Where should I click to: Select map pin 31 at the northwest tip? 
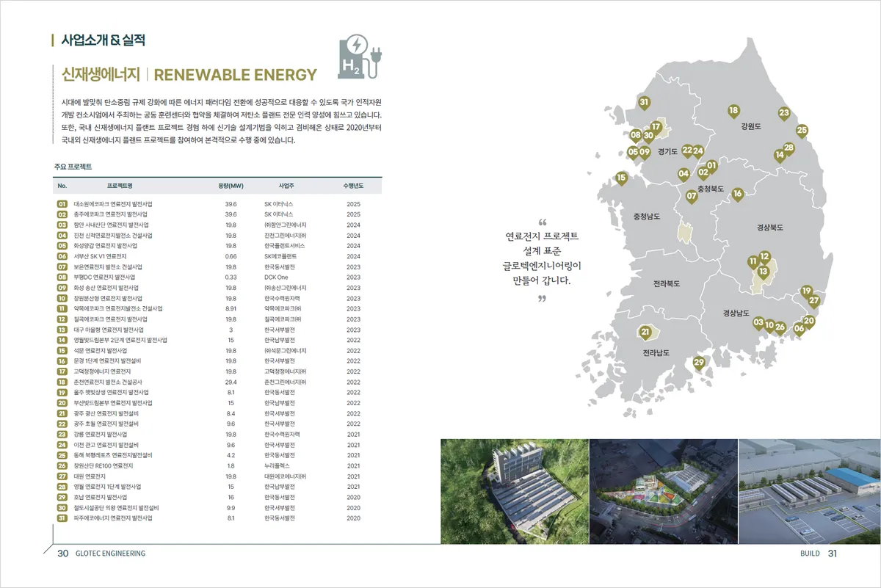click(645, 103)
